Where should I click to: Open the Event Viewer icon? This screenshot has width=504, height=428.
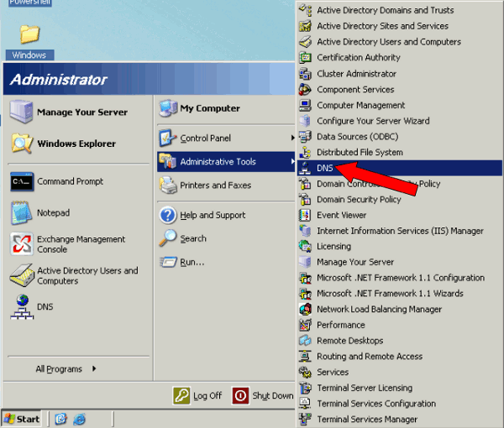[305, 215]
